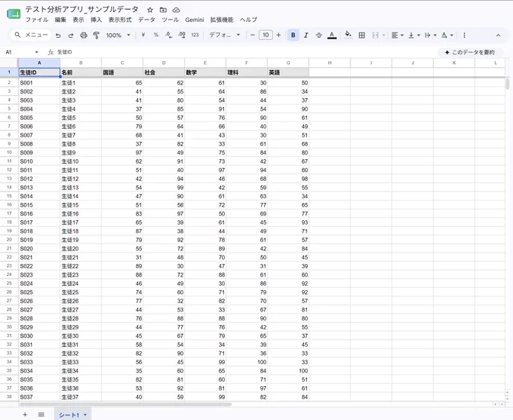Open the ファイル menu
This screenshot has width=513, height=420.
[x=37, y=20]
